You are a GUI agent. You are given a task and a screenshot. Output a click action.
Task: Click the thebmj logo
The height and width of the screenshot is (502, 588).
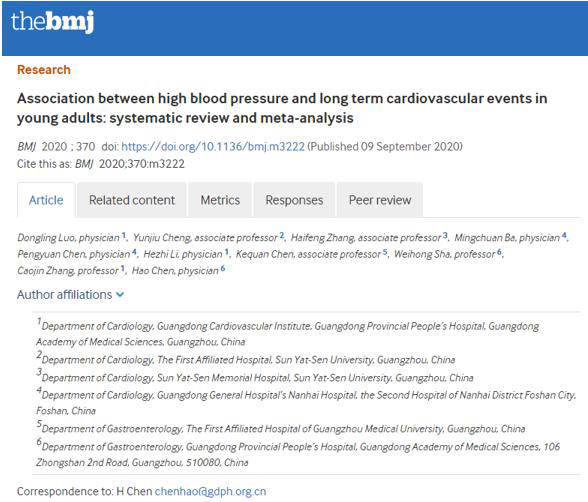point(52,22)
